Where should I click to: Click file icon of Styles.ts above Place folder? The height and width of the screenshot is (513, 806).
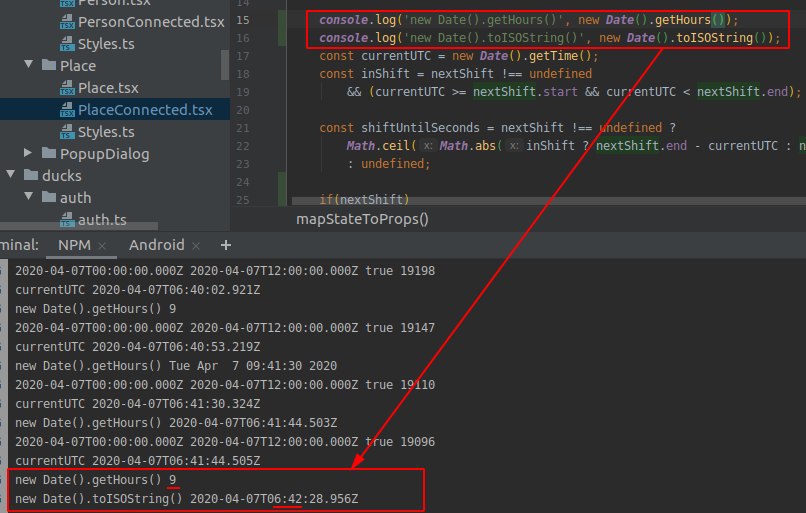67,44
